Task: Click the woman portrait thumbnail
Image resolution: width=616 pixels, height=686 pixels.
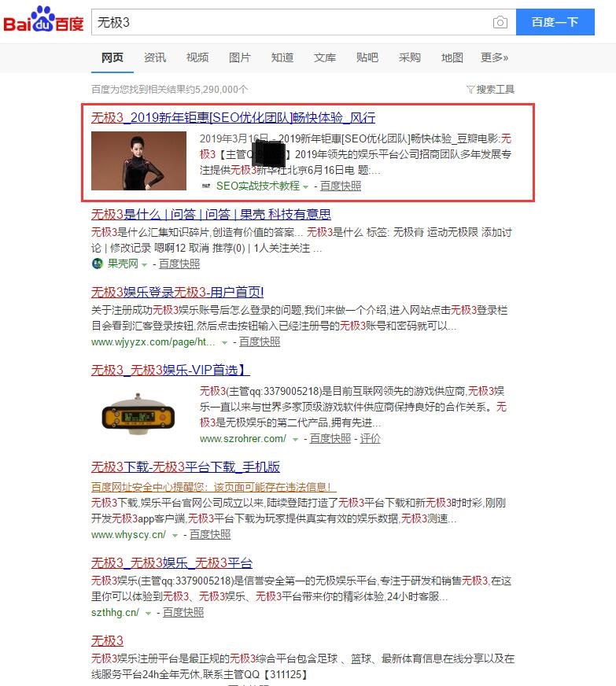Action: click(138, 160)
